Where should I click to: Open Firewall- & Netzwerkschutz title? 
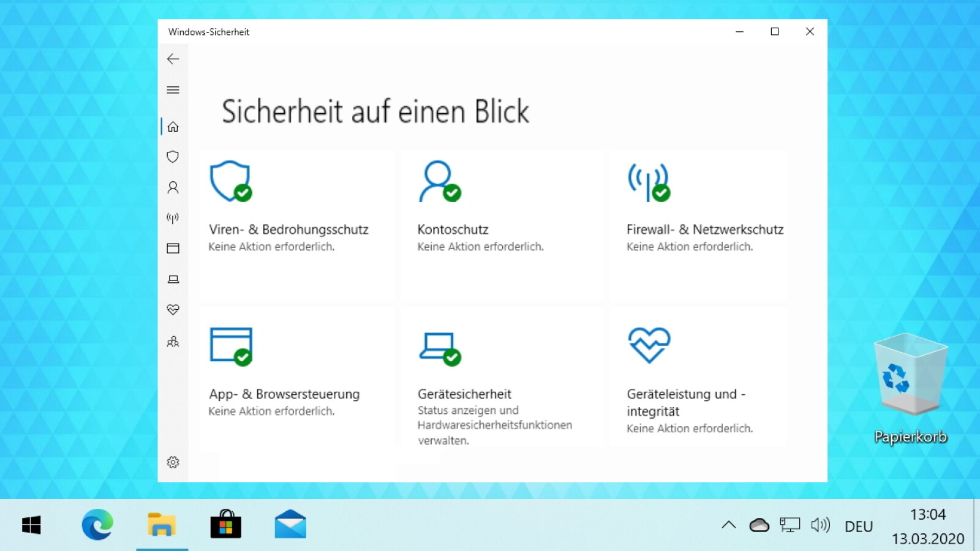705,230
